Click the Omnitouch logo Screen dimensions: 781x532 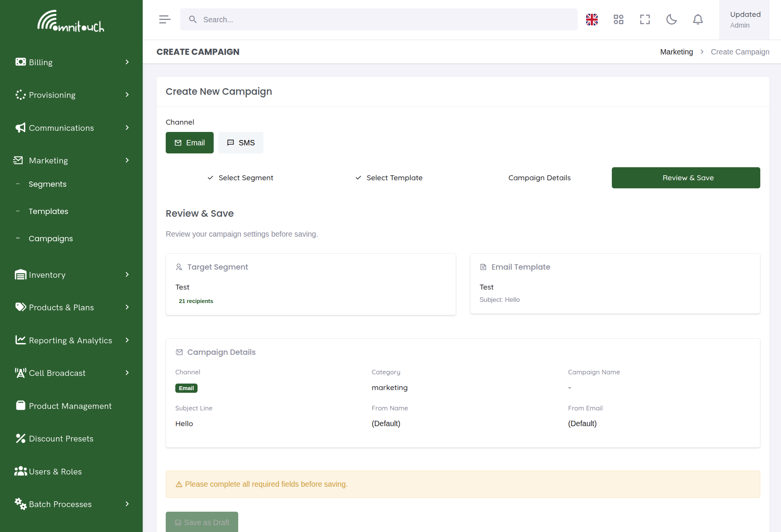[x=71, y=21]
